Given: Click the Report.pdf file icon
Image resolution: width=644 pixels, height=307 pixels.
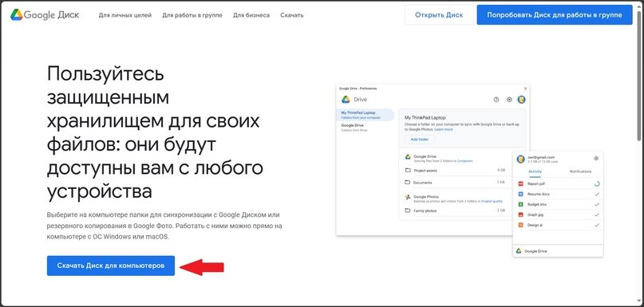Looking at the screenshot, I should [520, 184].
